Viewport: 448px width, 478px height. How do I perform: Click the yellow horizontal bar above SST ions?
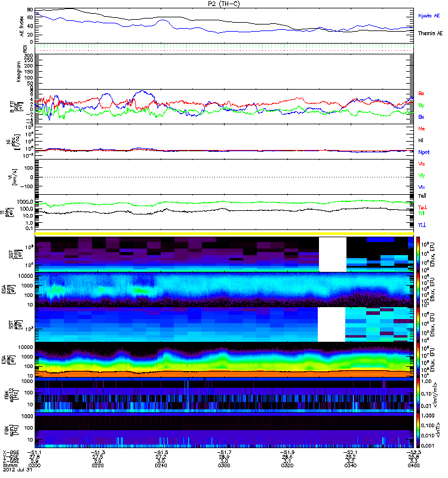click(224, 234)
